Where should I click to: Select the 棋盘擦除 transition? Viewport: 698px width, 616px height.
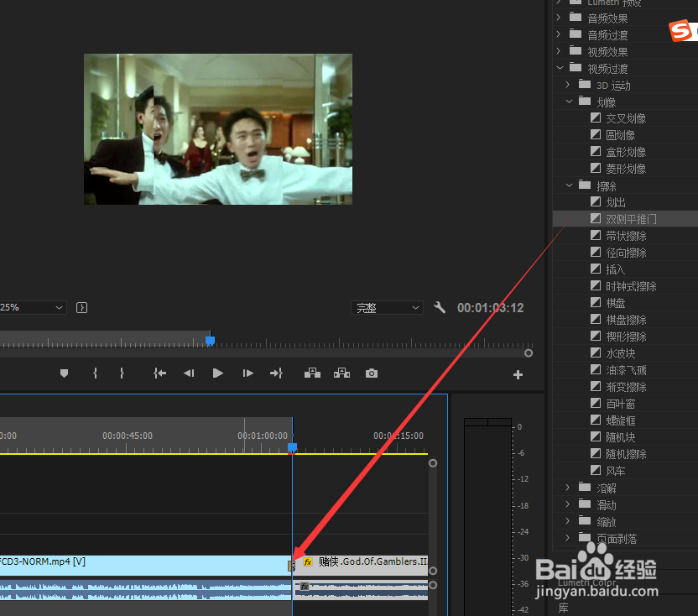coord(626,320)
